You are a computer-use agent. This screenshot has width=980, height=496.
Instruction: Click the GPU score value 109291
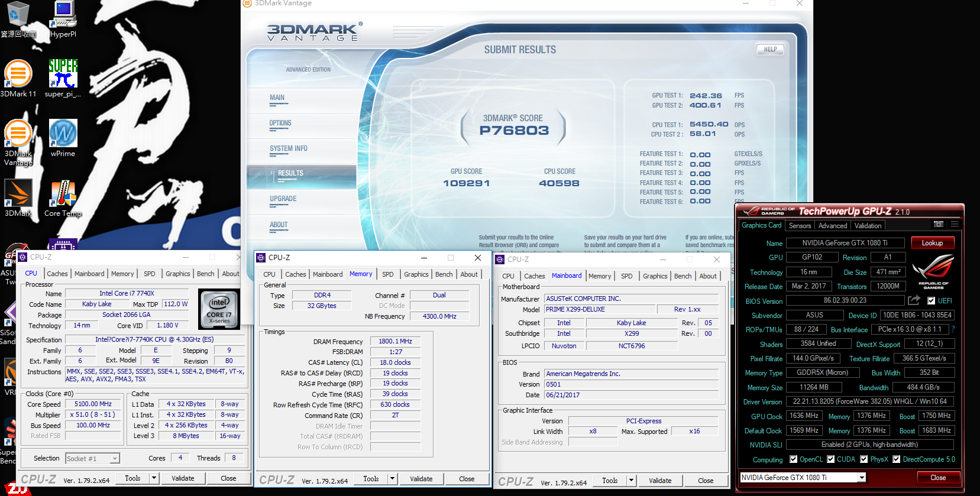(x=467, y=183)
